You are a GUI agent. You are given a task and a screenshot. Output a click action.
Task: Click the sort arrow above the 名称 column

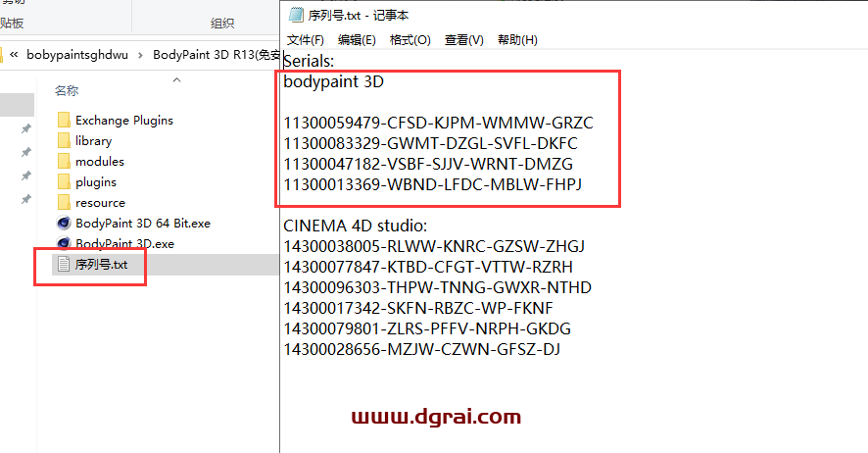click(176, 80)
